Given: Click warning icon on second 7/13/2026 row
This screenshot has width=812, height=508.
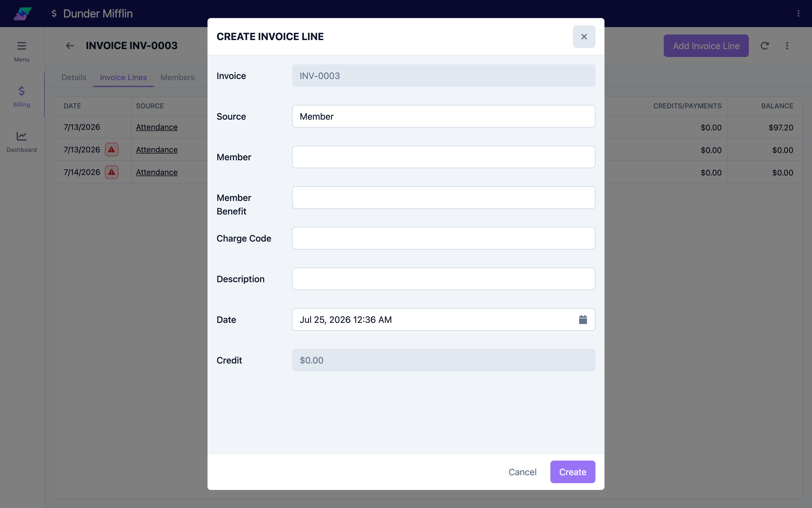Looking at the screenshot, I should [x=112, y=150].
